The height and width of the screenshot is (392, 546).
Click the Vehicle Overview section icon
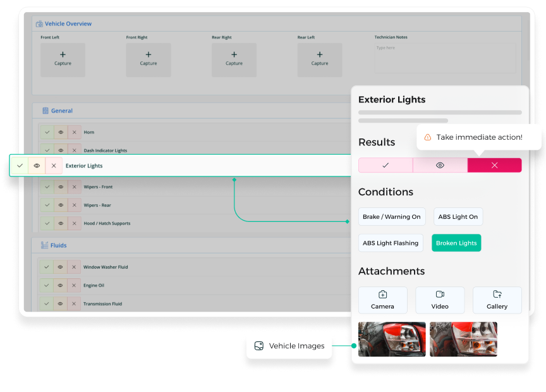coord(40,24)
